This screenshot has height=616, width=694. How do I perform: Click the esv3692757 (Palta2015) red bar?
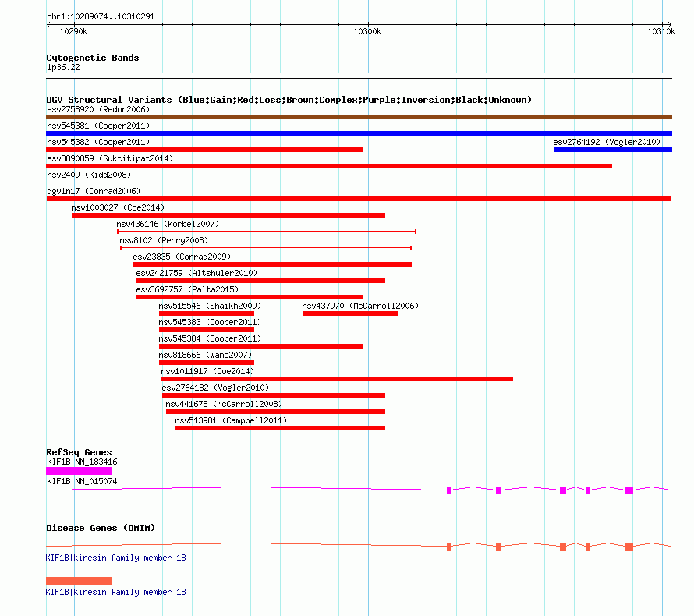tap(250, 297)
